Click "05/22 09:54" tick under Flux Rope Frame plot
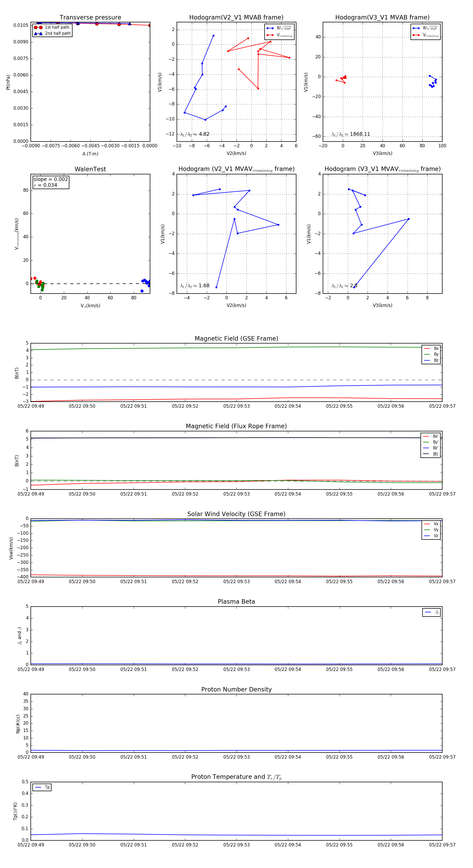Viewport: 473px width, 868px height. [288, 494]
